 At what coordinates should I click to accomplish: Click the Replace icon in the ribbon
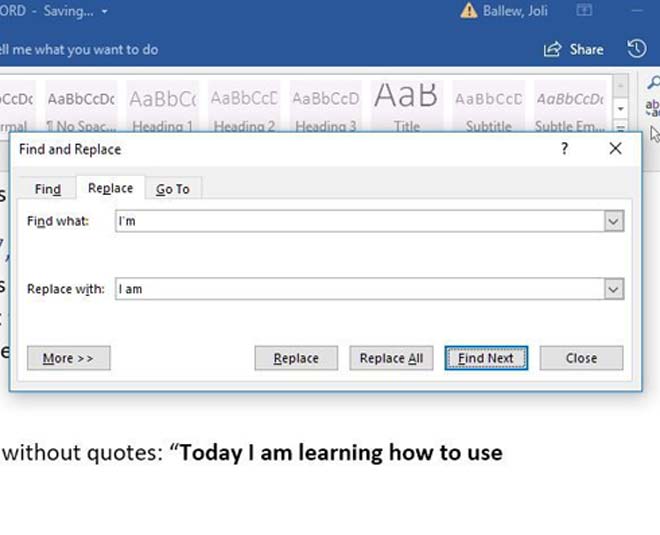point(653,108)
